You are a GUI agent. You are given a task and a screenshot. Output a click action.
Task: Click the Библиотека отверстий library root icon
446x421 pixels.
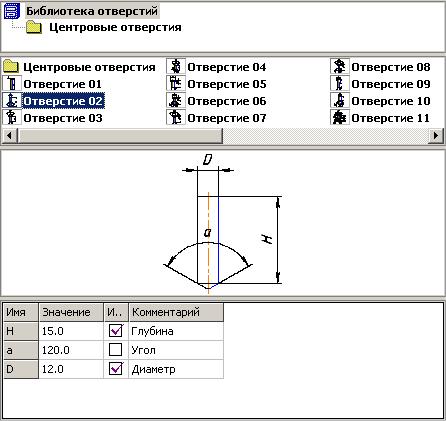click(12, 11)
